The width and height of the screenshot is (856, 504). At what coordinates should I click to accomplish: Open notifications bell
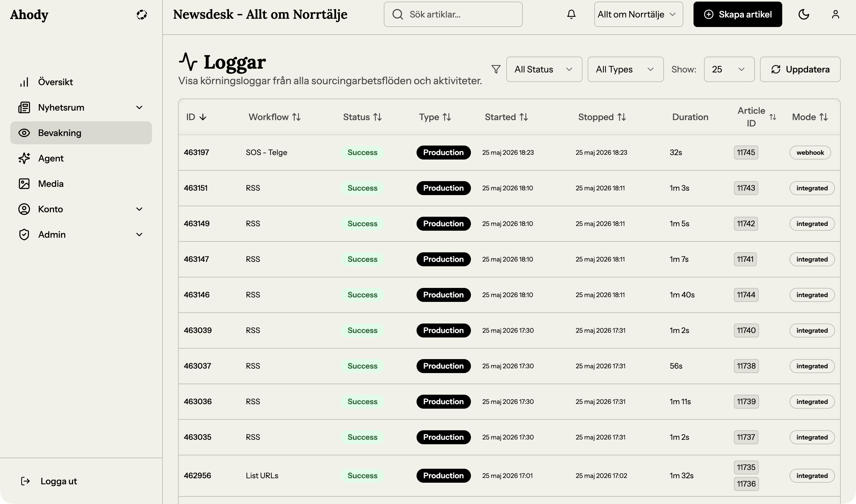(571, 14)
